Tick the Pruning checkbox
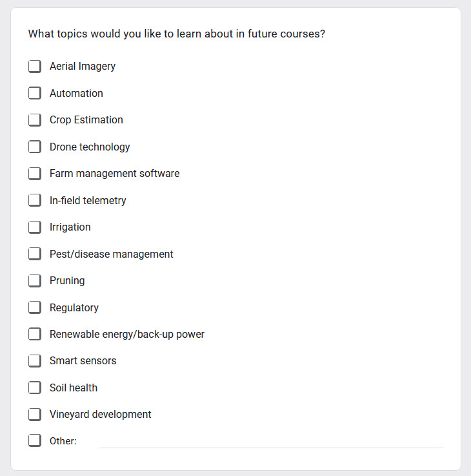The image size is (471, 476). [x=35, y=280]
